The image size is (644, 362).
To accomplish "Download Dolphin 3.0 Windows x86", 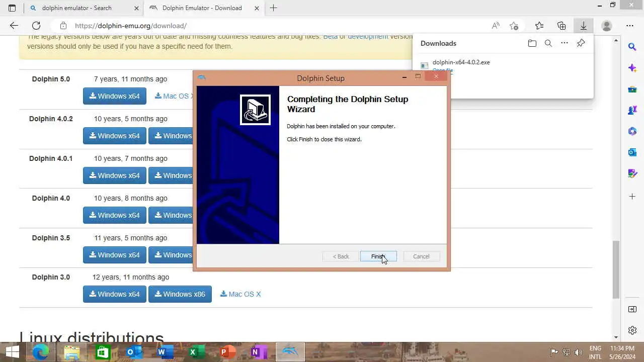I will pos(180,294).
